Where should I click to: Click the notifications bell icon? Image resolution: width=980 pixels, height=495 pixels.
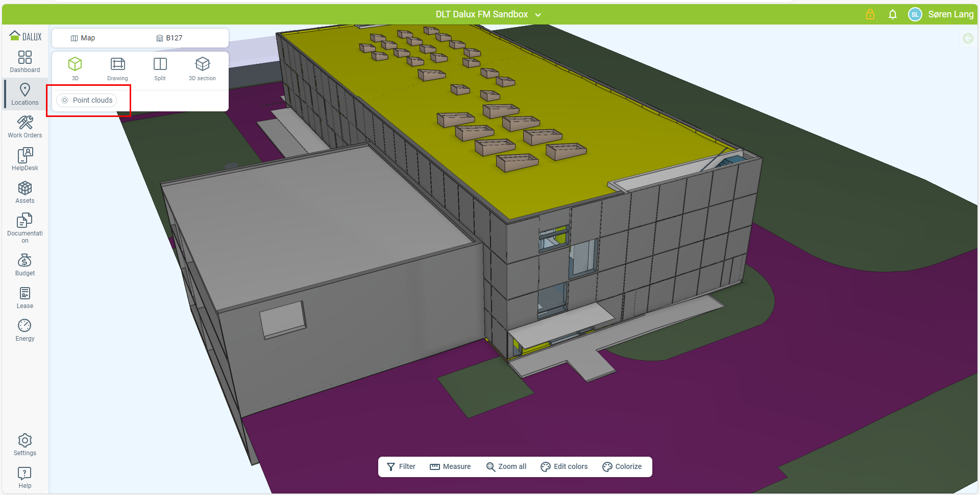click(892, 14)
